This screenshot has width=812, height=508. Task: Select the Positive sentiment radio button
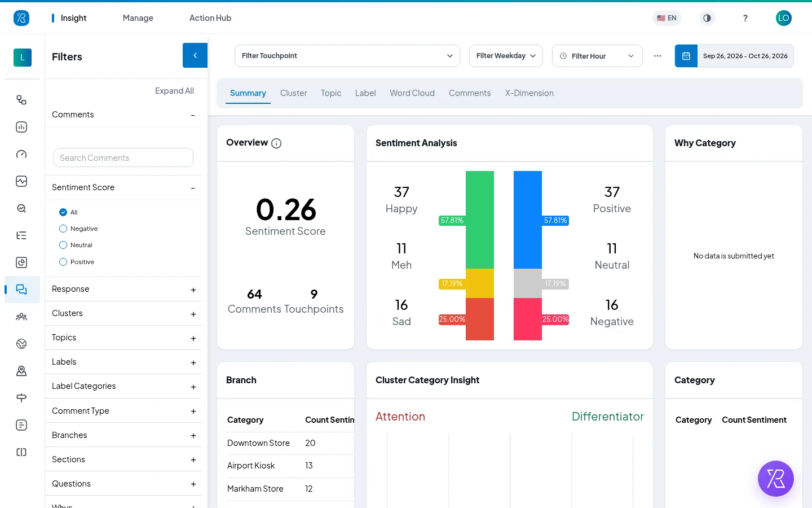click(63, 262)
